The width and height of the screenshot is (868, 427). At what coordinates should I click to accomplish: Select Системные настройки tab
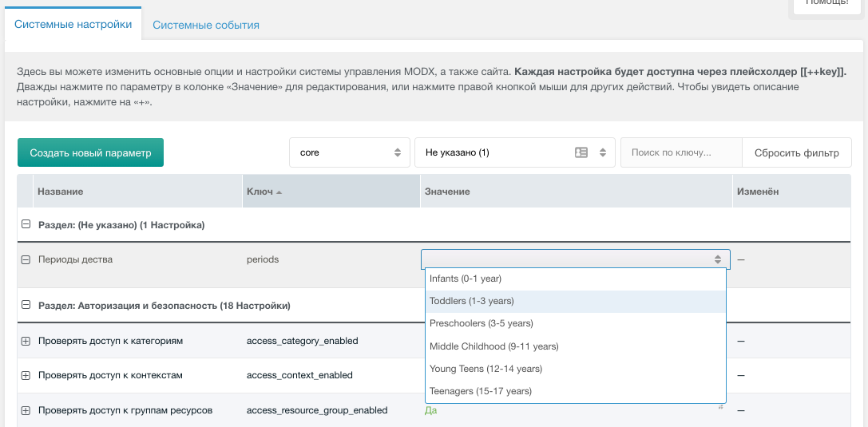73,24
